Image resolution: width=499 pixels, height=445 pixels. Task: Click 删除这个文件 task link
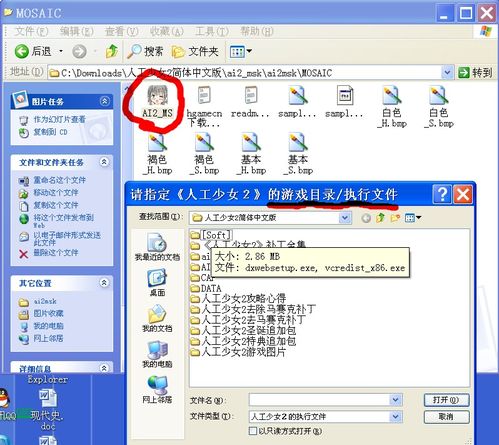point(56,253)
